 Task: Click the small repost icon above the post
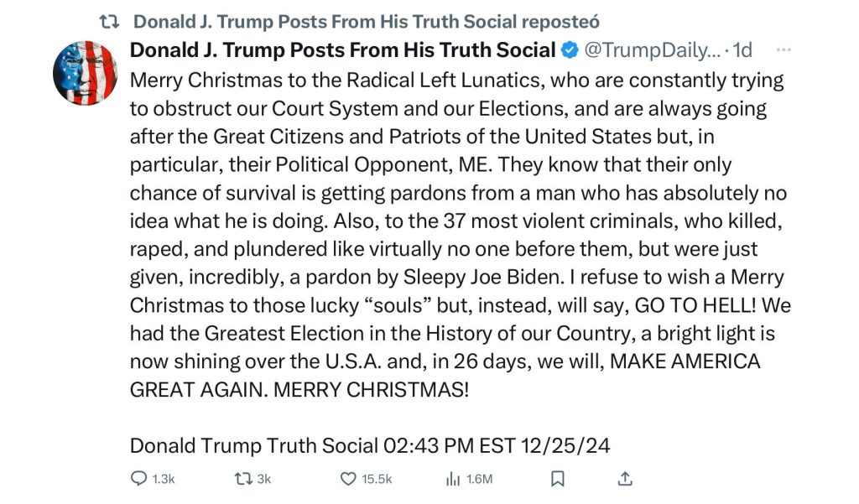[x=108, y=22]
